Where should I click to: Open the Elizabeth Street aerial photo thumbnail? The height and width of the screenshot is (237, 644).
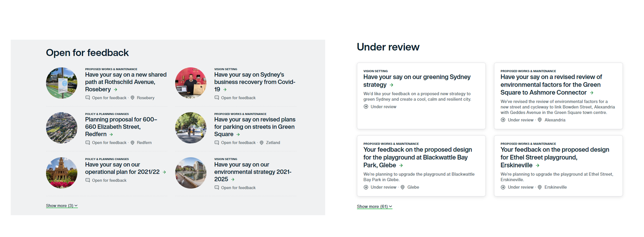[x=62, y=128]
